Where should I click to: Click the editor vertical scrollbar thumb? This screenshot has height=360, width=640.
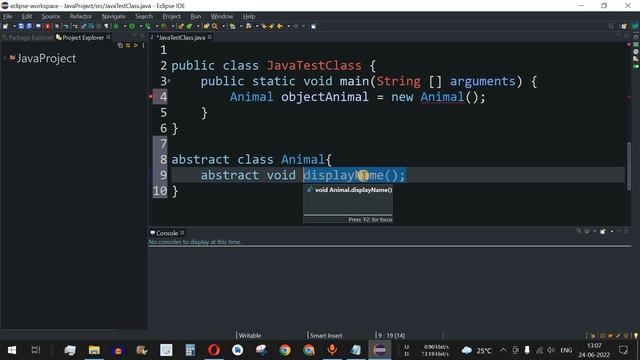pos(629,165)
